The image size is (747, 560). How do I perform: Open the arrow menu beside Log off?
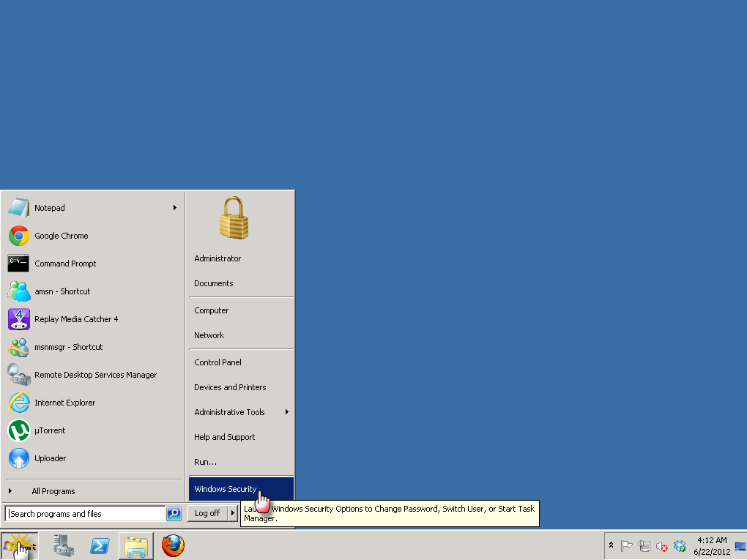tap(234, 513)
